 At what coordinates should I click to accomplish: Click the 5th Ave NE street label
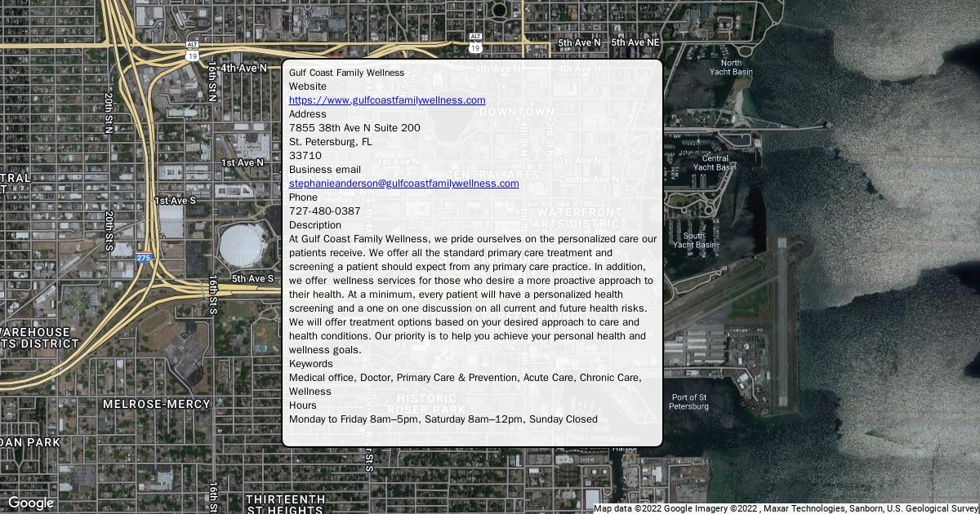(635, 42)
